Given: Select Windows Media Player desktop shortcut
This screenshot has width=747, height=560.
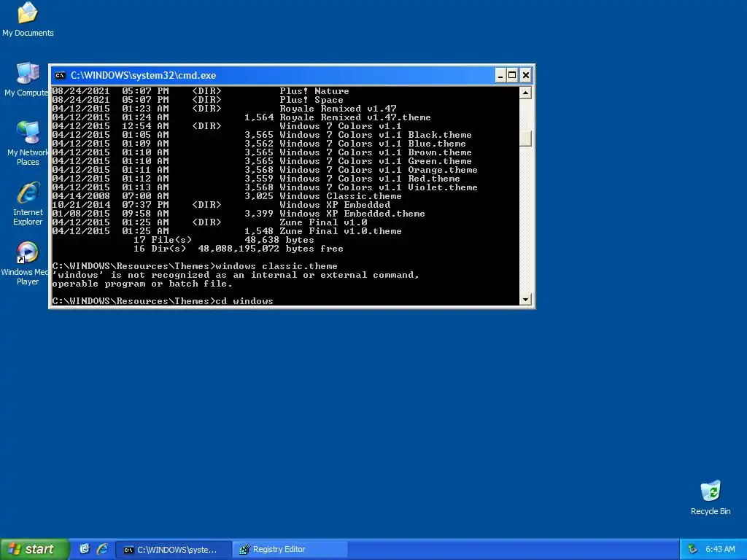Looking at the screenshot, I should click(26, 263).
